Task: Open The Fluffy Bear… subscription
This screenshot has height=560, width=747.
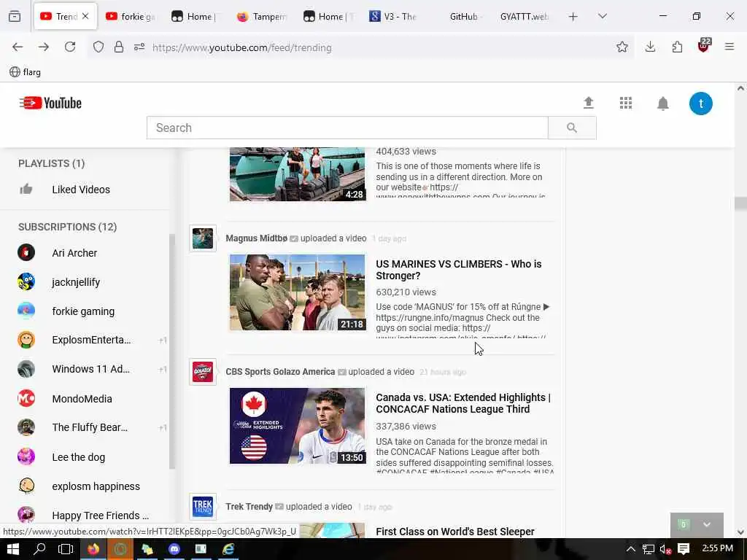Action: coord(90,427)
